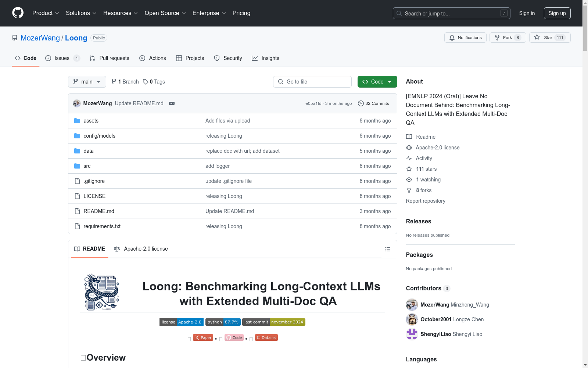Open the 1 watching link
This screenshot has width=588, height=368.
pyautogui.click(x=428, y=180)
